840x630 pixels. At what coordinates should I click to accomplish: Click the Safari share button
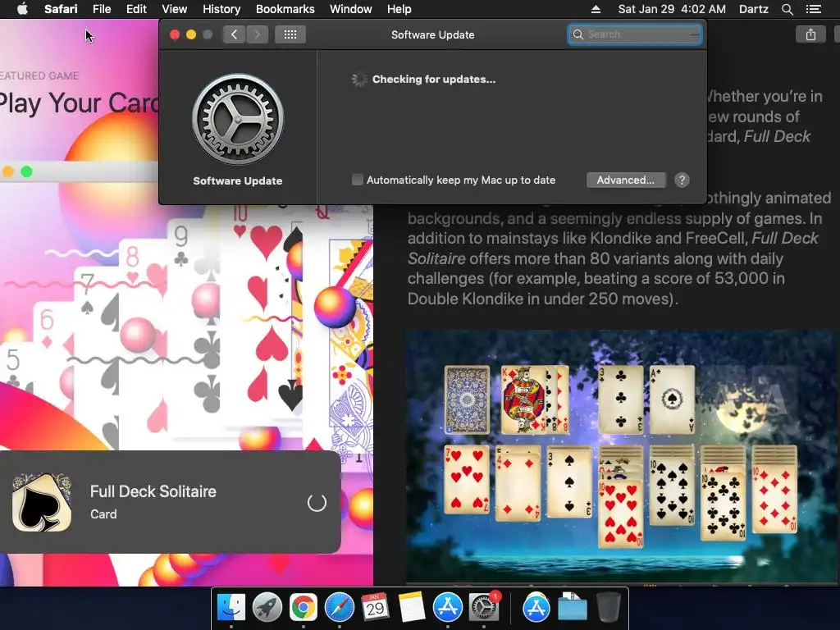pos(810,34)
